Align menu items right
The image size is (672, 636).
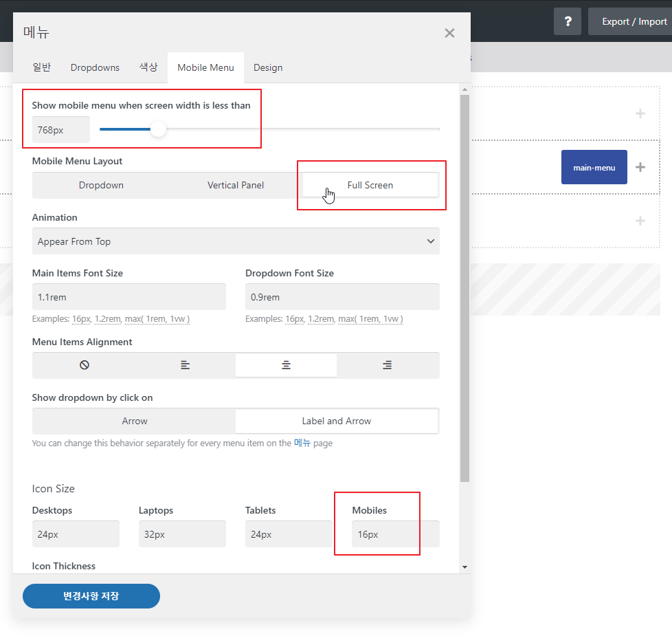tap(387, 365)
